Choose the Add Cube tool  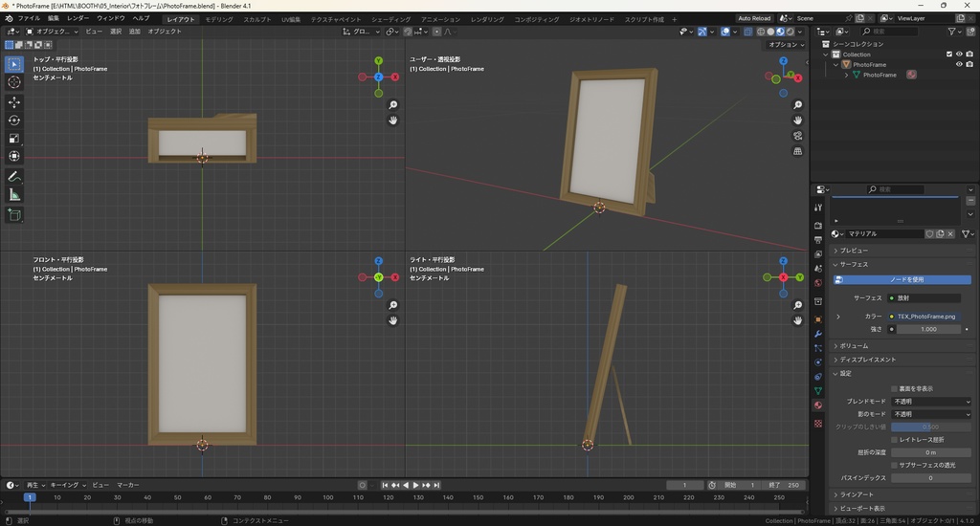(x=14, y=215)
